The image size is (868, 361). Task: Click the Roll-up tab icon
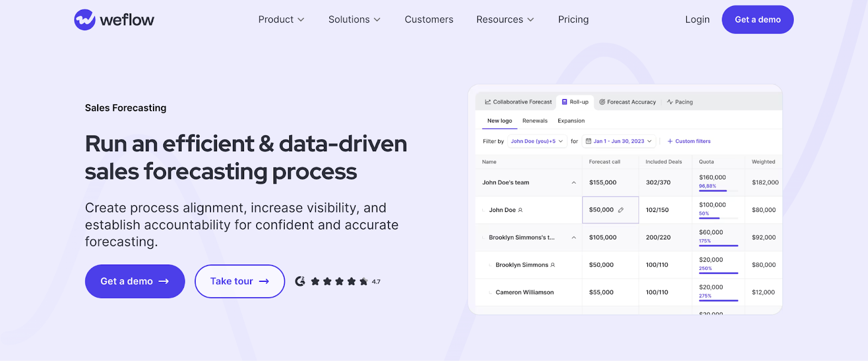[565, 102]
